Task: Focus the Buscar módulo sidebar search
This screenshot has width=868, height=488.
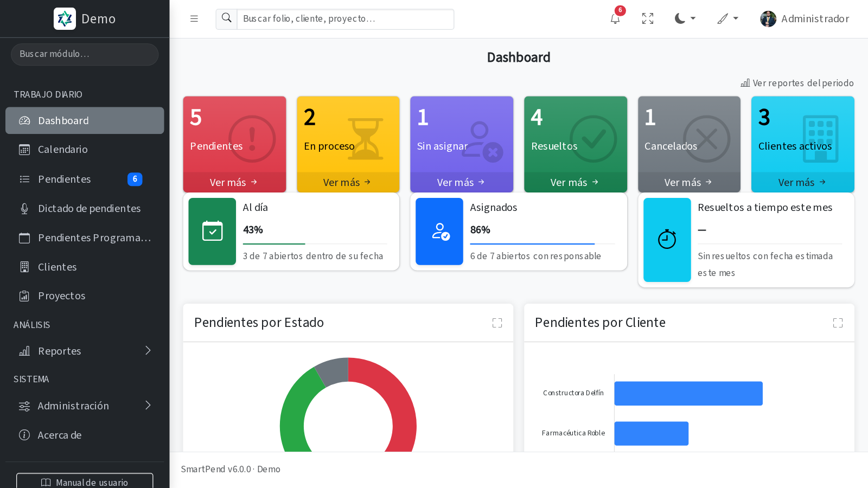Action: [x=85, y=54]
